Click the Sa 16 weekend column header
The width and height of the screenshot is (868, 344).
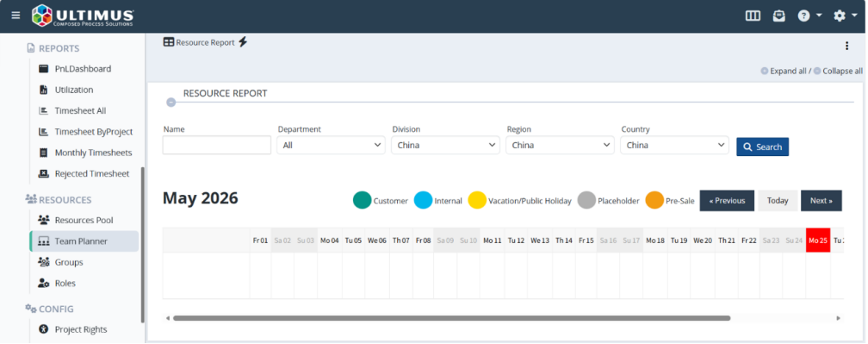click(608, 241)
